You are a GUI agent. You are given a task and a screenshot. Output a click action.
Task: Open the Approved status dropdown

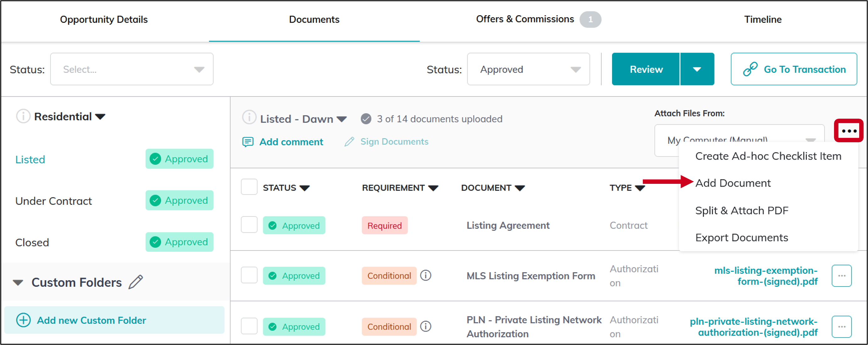pyautogui.click(x=528, y=69)
